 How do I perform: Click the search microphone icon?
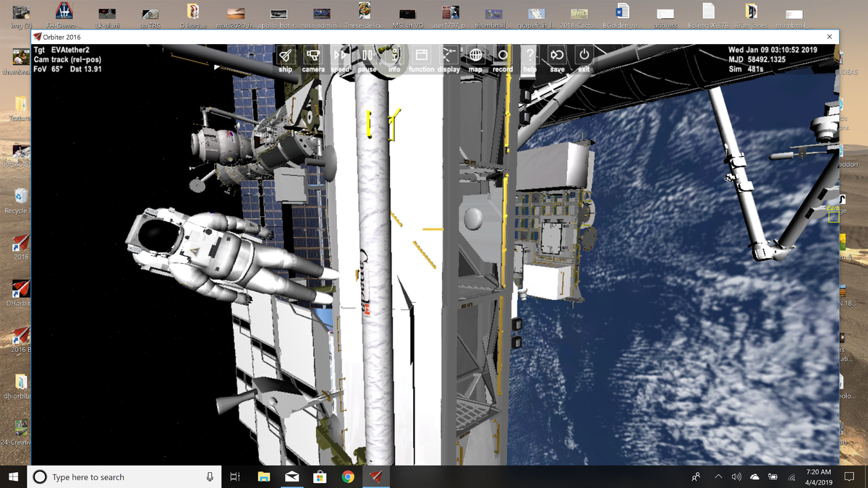tap(210, 476)
